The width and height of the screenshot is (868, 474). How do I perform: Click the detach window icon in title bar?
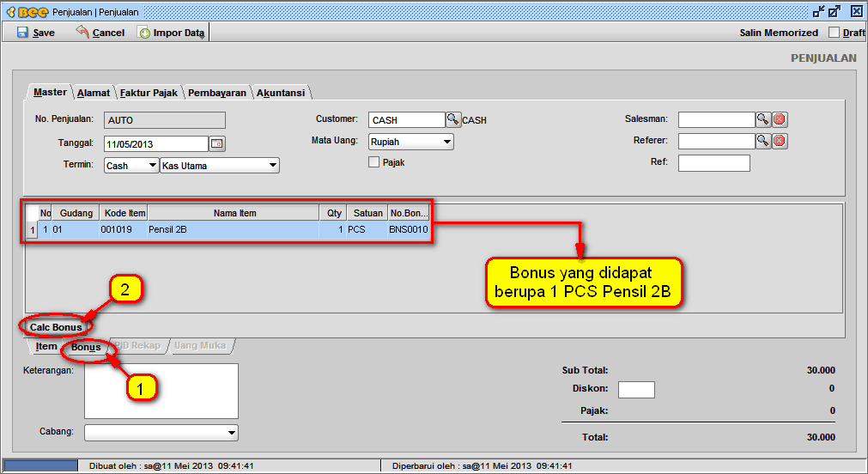pos(835,11)
